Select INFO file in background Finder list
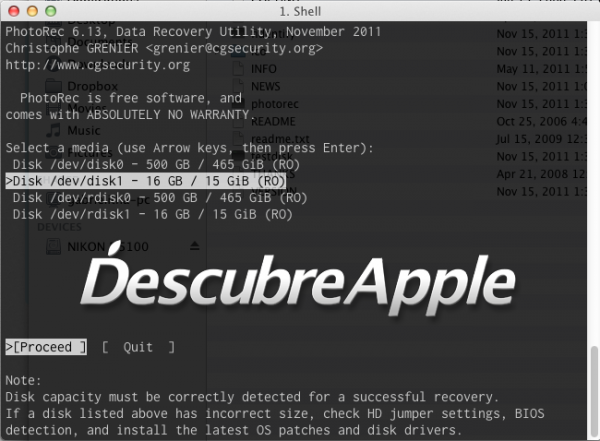600x441 pixels. (264, 69)
